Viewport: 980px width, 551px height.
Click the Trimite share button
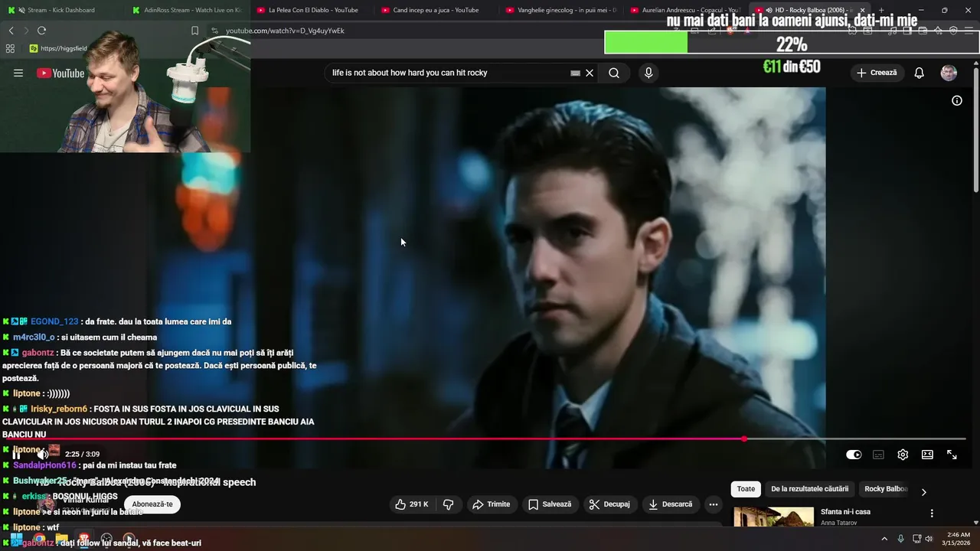(x=492, y=504)
